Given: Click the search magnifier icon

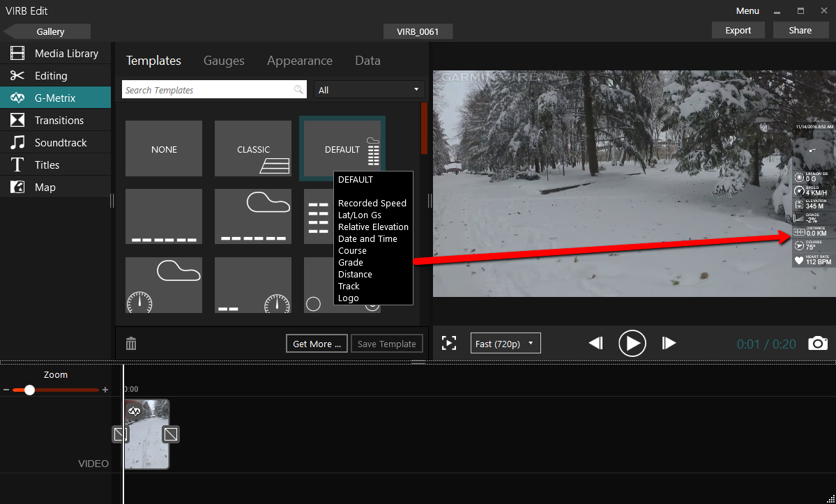Looking at the screenshot, I should [x=299, y=89].
